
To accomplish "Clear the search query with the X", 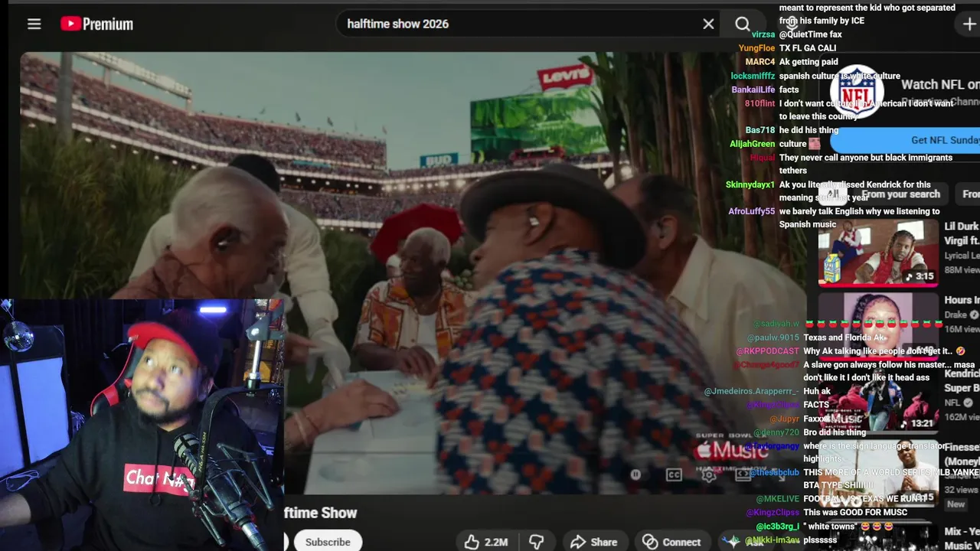I will [708, 24].
